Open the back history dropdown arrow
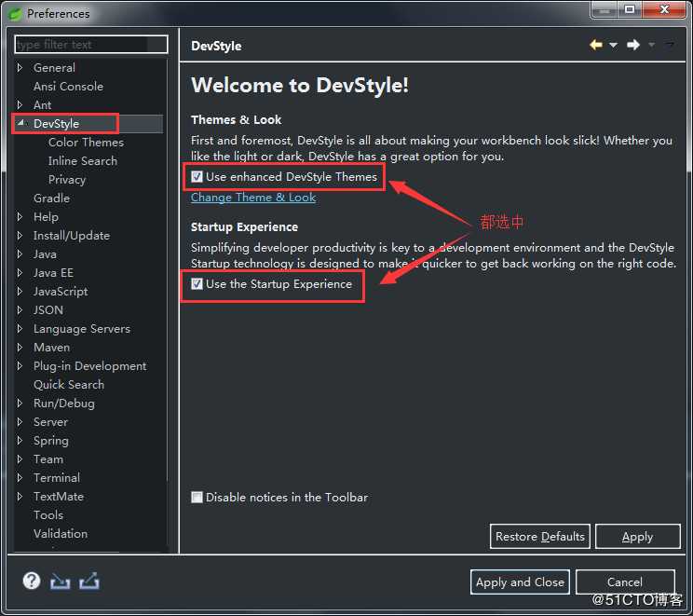This screenshot has height=616, width=693. 614,45
